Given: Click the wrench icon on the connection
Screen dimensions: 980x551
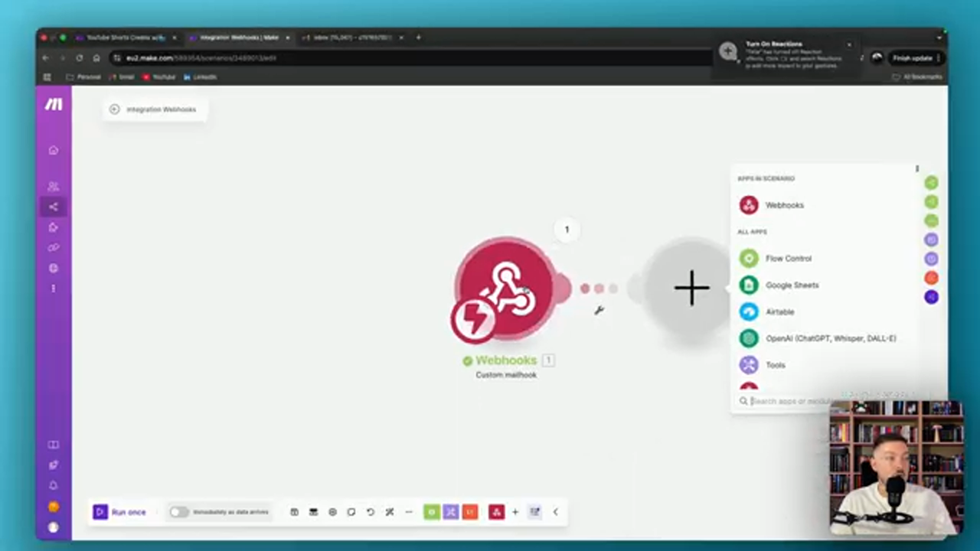Looking at the screenshot, I should pyautogui.click(x=599, y=310).
